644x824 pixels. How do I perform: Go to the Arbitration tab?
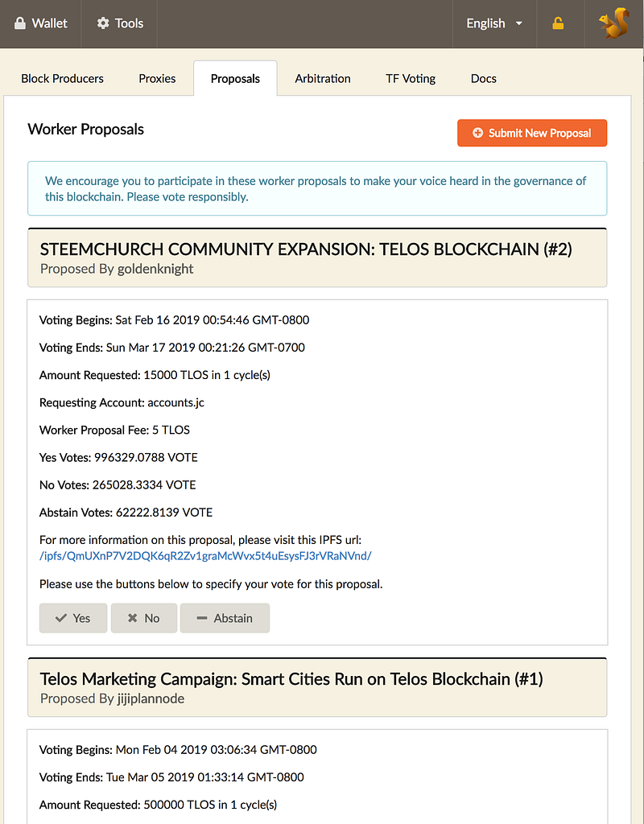coord(322,78)
